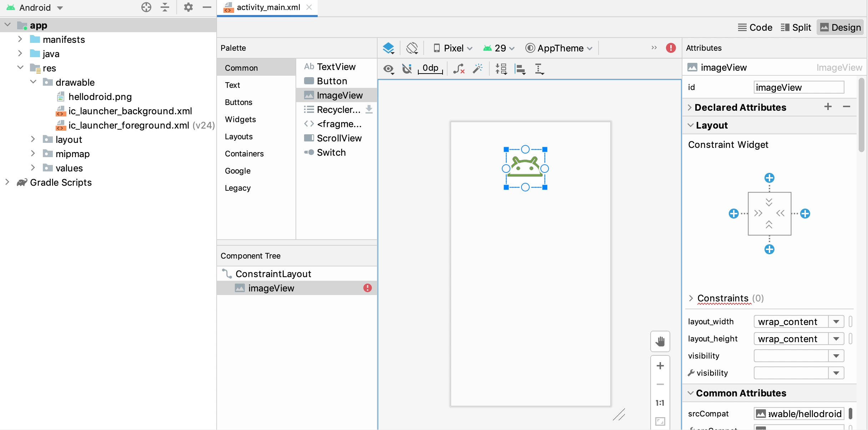Select the android ImageView on canvas

coord(525,168)
